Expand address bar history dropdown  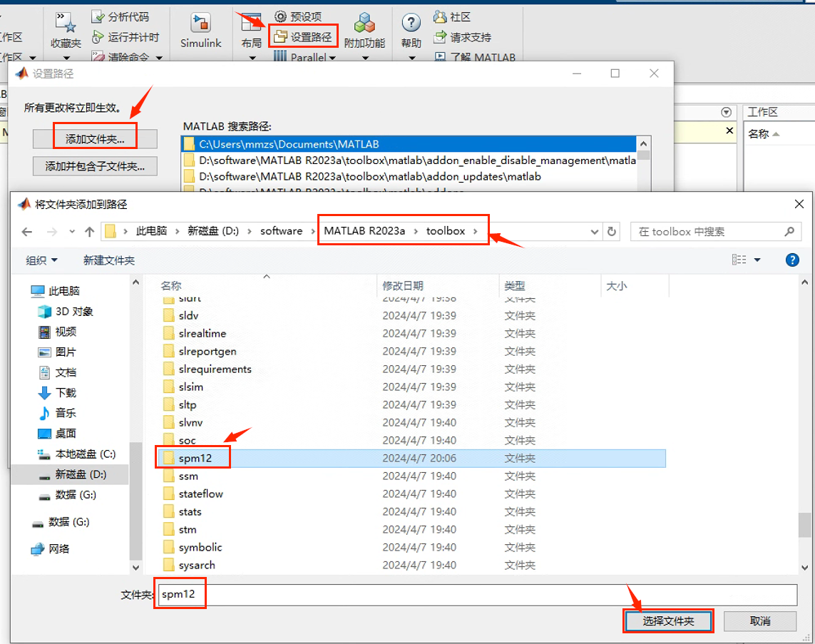click(594, 232)
